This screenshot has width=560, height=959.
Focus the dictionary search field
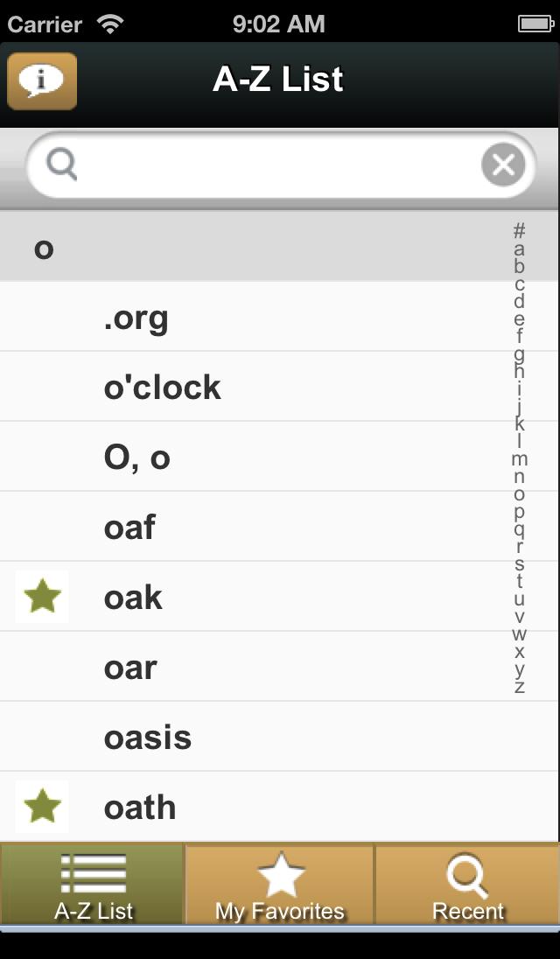point(271,164)
